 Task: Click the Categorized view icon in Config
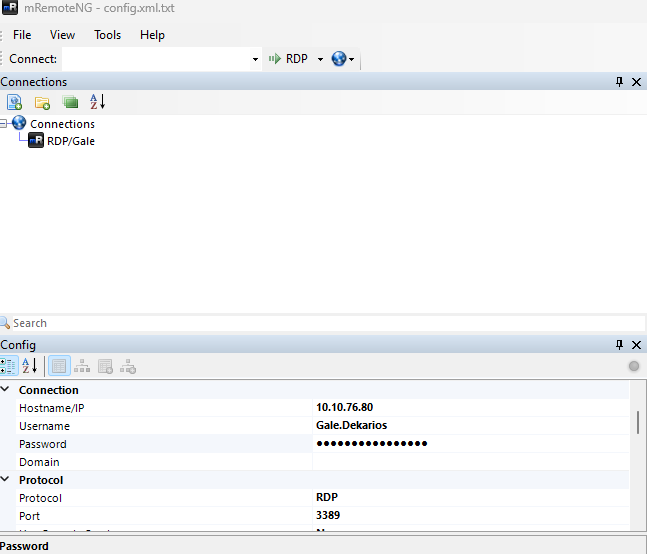point(9,366)
